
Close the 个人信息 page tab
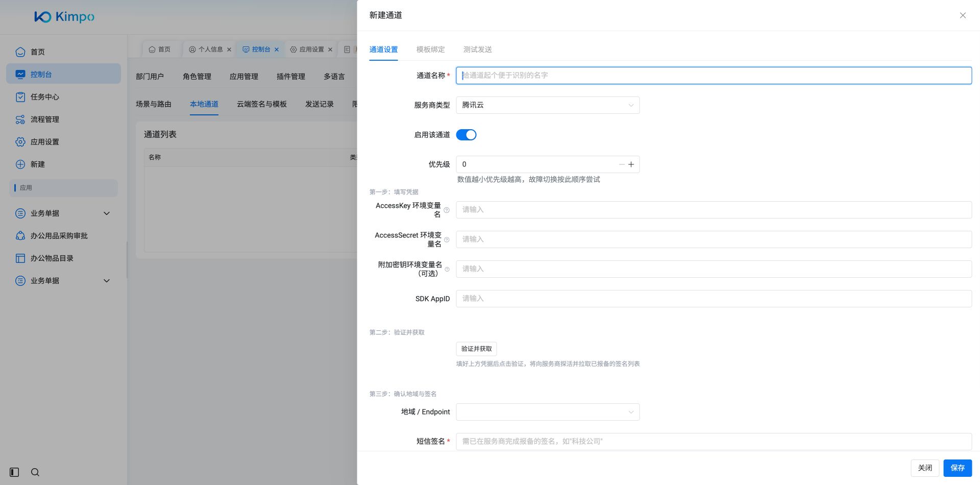point(229,50)
